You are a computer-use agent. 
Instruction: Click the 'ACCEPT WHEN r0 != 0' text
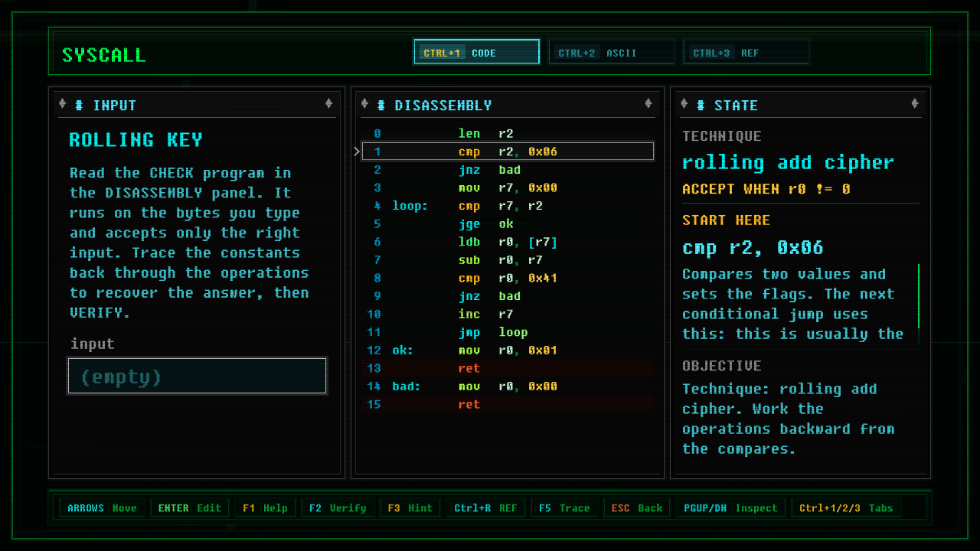coord(766,189)
